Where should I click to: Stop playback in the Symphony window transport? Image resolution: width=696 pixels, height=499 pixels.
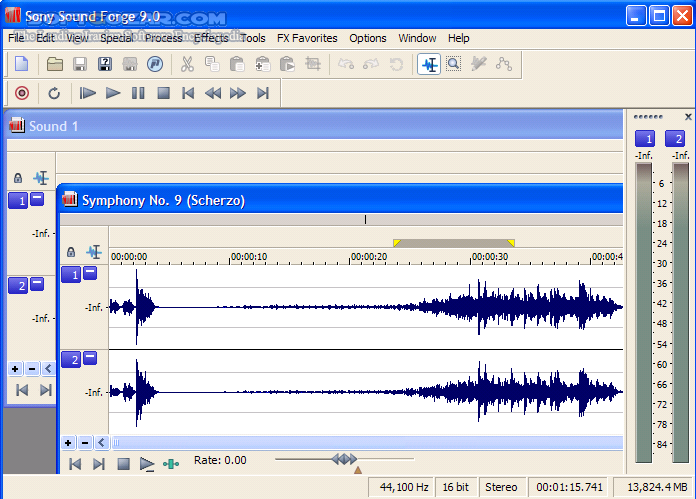(x=123, y=464)
